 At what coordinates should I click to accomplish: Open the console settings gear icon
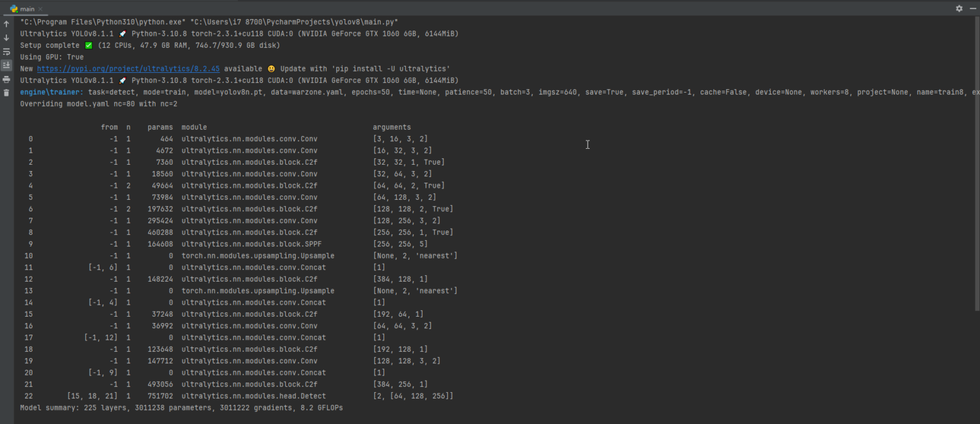point(959,8)
